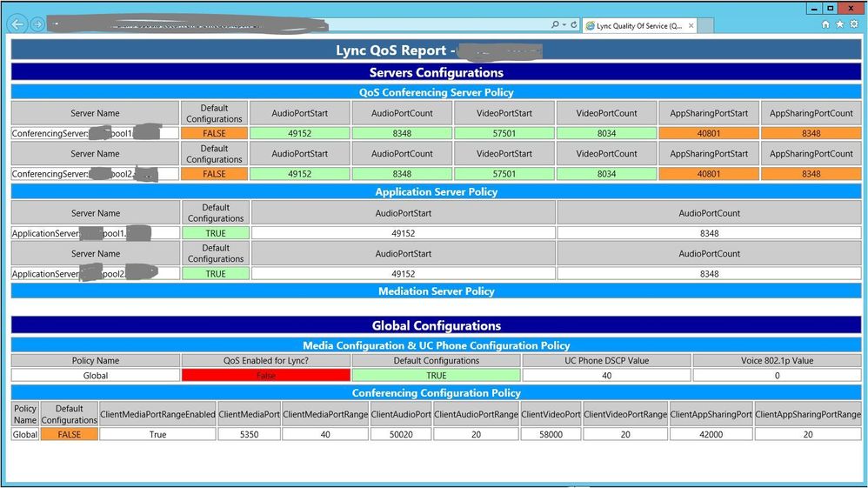
Task: Click the Conferencing Configuration Policy heading
Action: [437, 392]
